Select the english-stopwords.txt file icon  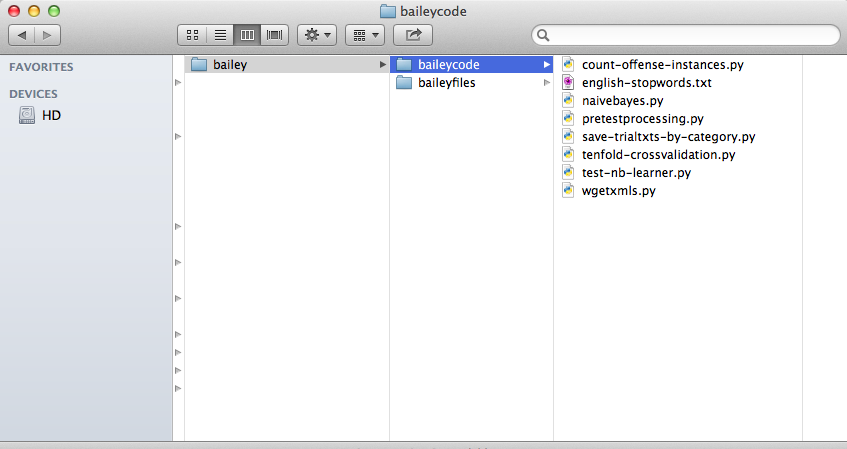point(568,83)
